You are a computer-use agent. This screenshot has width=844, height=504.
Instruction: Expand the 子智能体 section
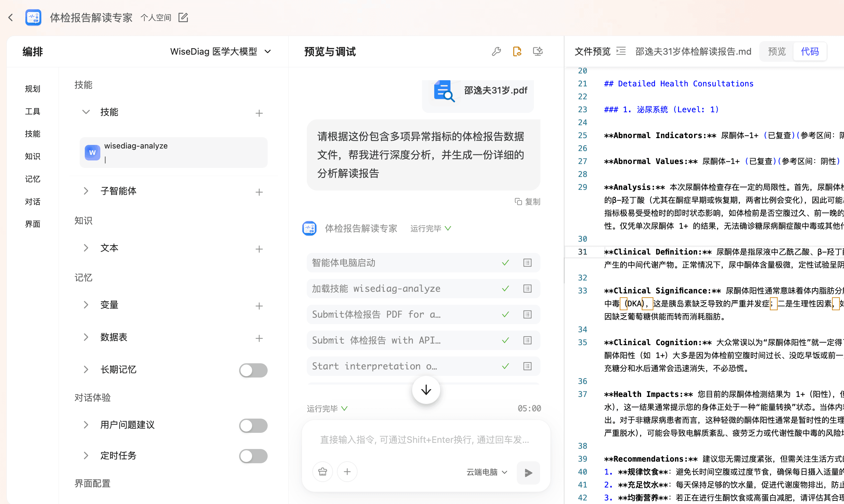tap(86, 191)
